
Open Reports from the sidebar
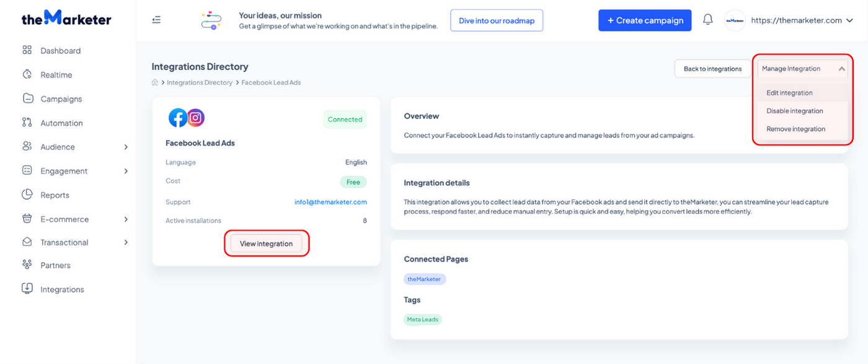(x=55, y=195)
